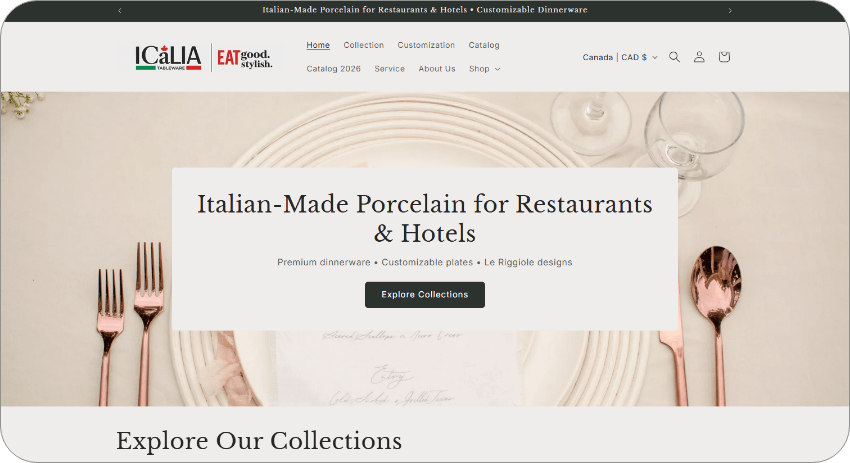This screenshot has height=463, width=850.
Task: Click the chevron beside CAD $
Action: [x=654, y=57]
